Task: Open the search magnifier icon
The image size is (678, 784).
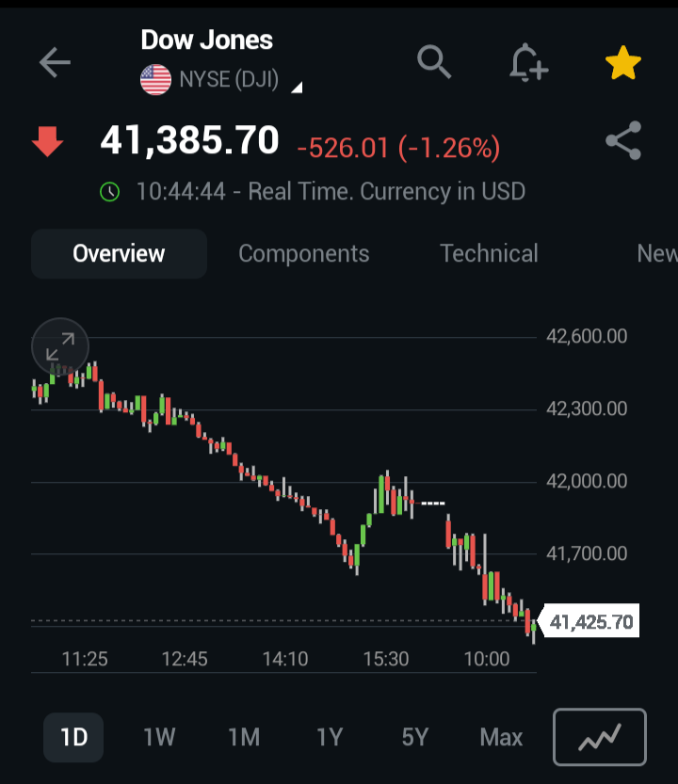Action: tap(434, 62)
